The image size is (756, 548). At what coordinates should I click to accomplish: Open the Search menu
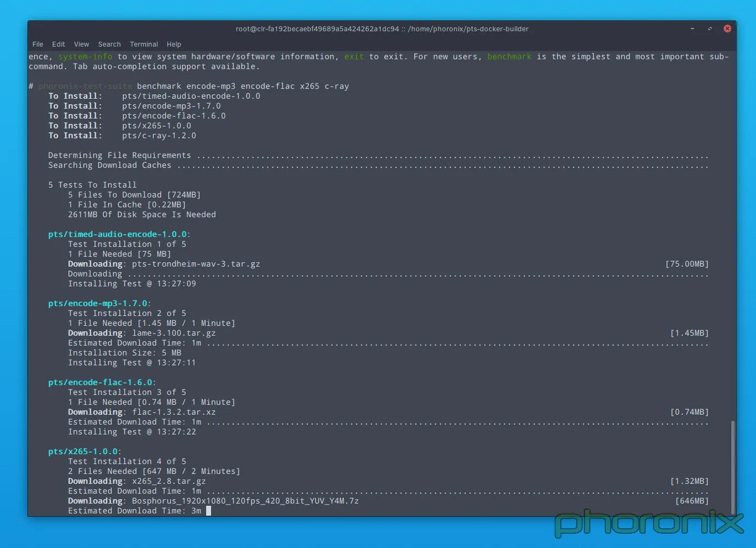[109, 44]
